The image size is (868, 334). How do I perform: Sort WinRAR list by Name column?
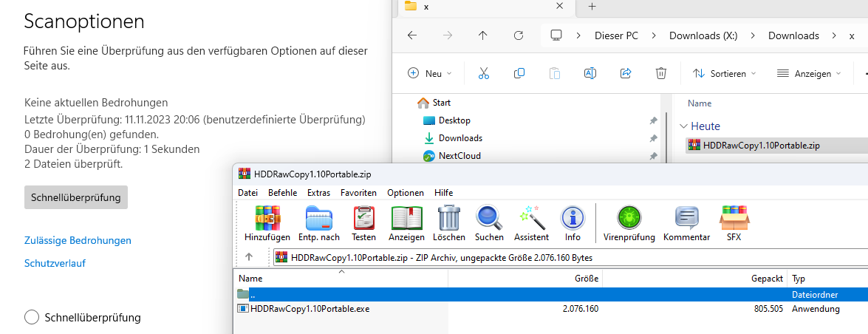(341, 279)
